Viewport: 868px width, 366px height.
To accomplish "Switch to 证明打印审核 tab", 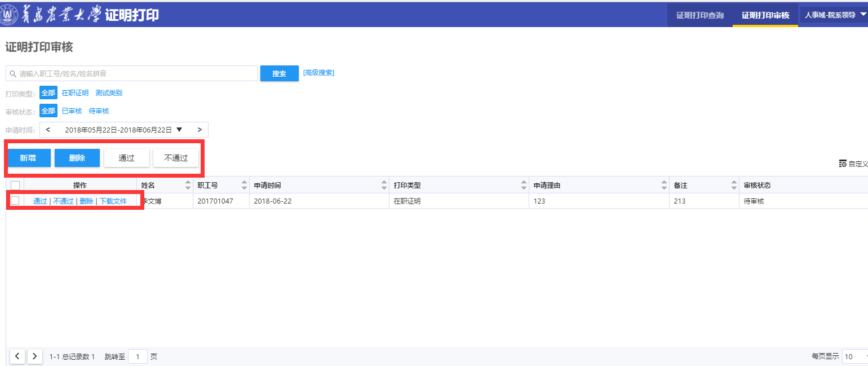I will coord(765,15).
